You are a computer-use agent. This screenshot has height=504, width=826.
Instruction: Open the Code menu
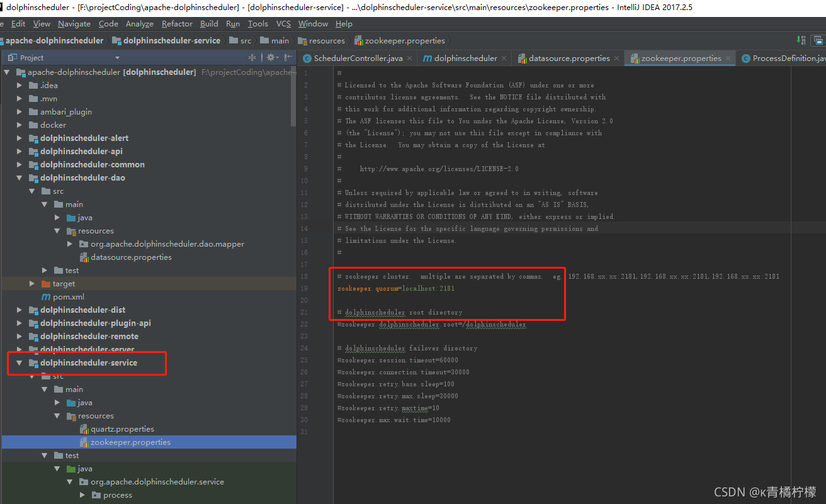108,24
